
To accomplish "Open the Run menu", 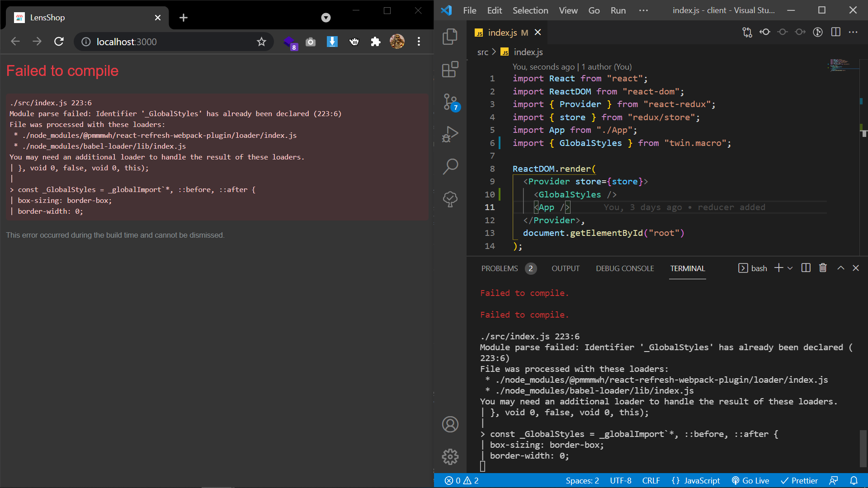I will pyautogui.click(x=618, y=10).
